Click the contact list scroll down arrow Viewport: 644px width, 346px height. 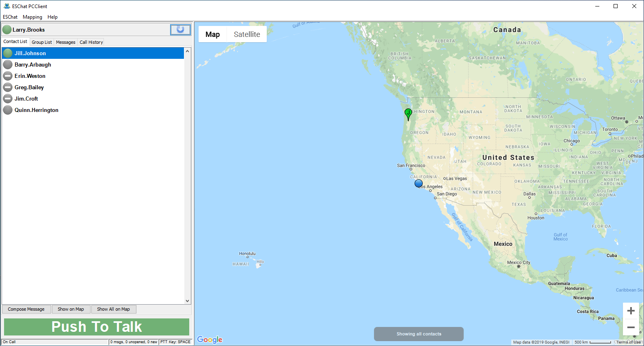click(x=188, y=301)
